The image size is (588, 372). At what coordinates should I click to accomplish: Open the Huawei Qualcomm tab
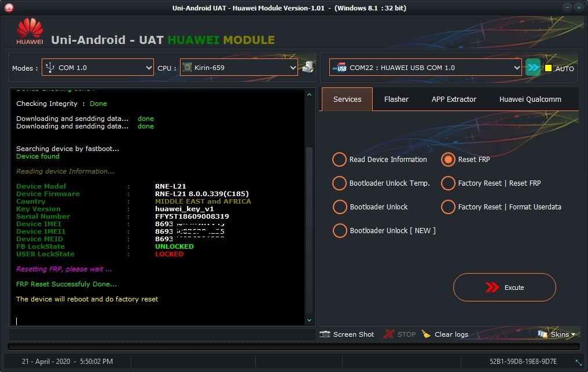click(x=530, y=99)
